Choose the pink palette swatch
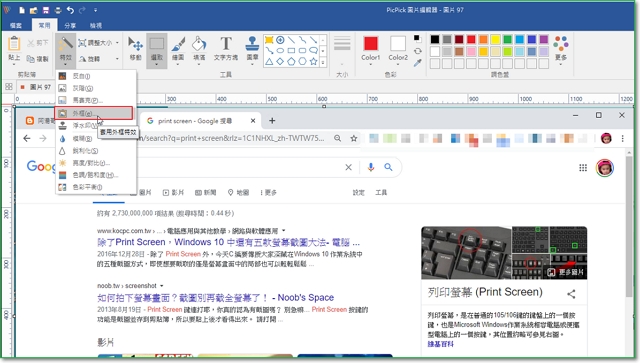The image size is (640, 363). pyautogui.click(x=471, y=51)
